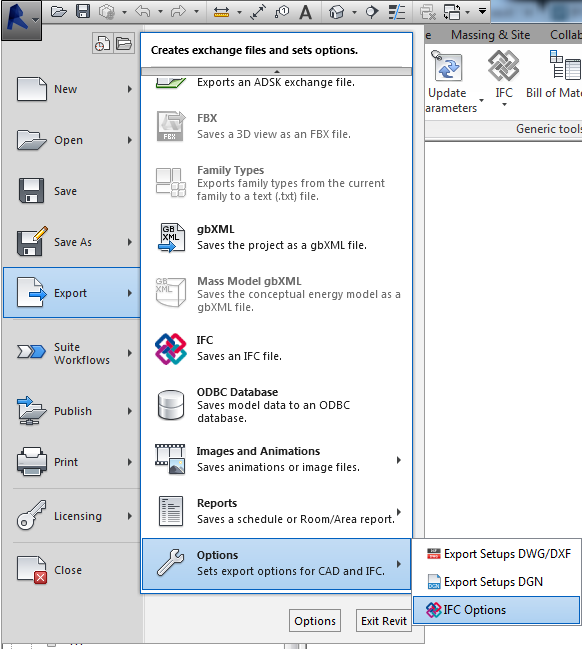Click the Section tool icon
The height and width of the screenshot is (649, 582).
[x=372, y=12]
